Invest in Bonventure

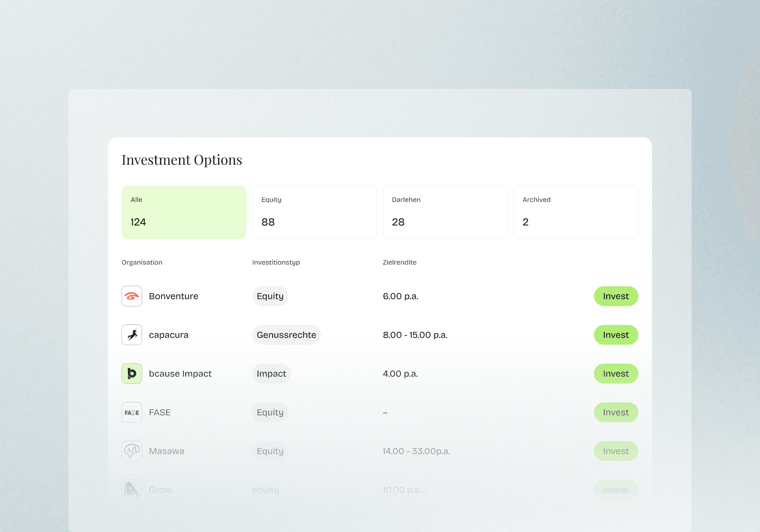pyautogui.click(x=616, y=296)
